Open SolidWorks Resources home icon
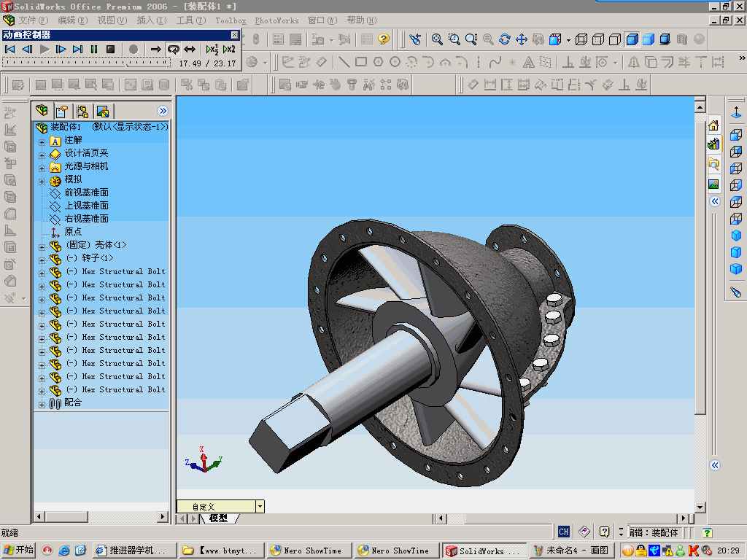The height and width of the screenshot is (560, 747). tap(713, 125)
